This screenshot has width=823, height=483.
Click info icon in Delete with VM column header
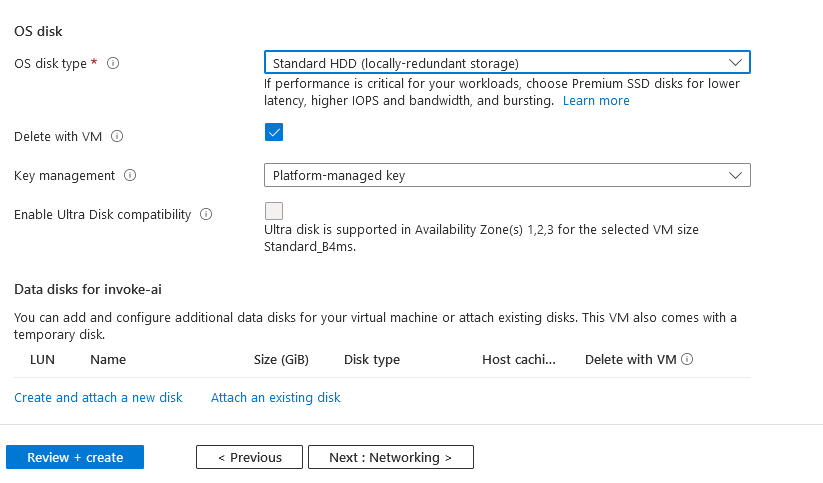pos(687,359)
